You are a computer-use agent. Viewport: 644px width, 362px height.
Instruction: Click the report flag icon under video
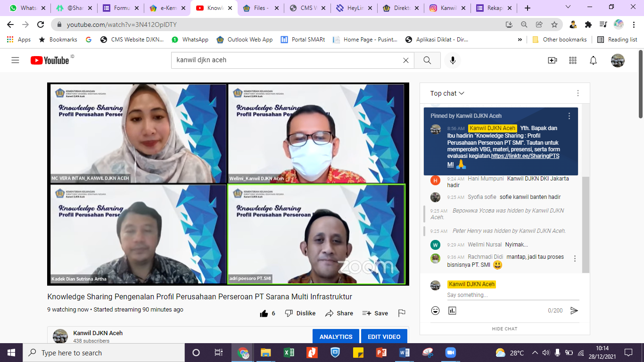click(x=402, y=313)
